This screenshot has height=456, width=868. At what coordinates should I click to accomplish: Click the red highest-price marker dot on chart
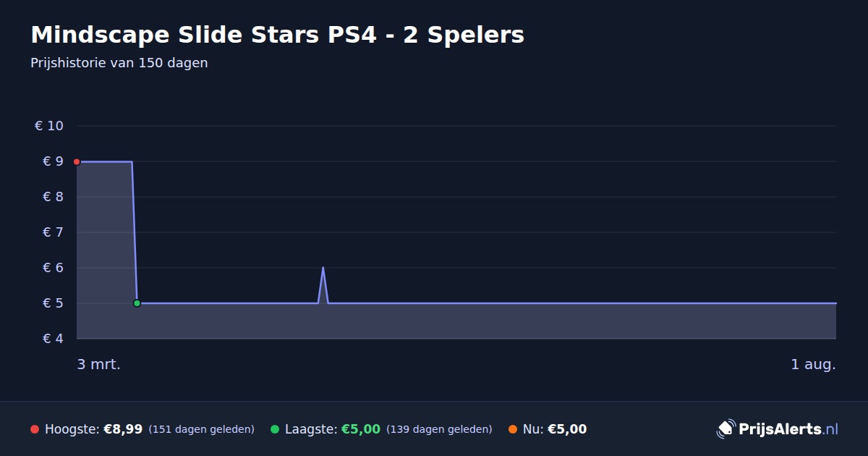(77, 161)
